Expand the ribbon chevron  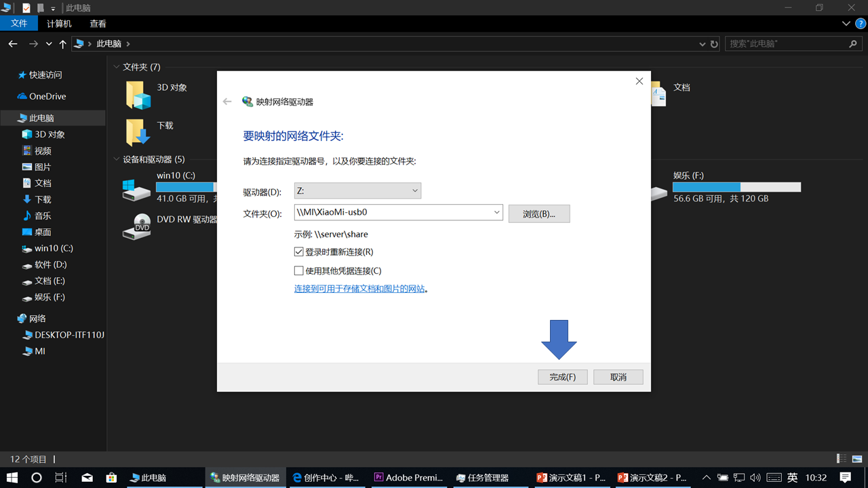pyautogui.click(x=846, y=23)
